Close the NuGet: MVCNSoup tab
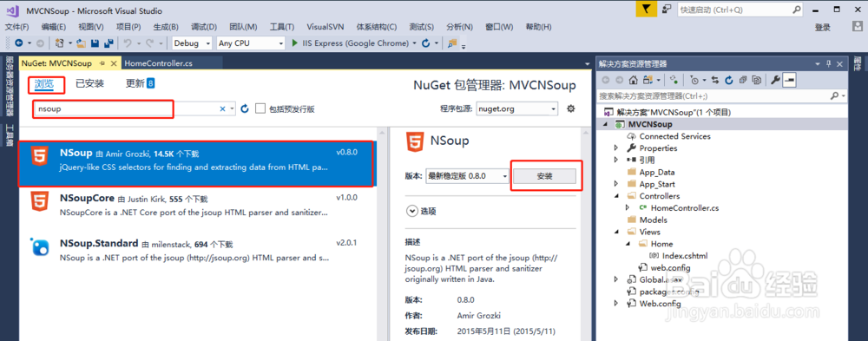The width and height of the screenshot is (868, 341). tap(114, 63)
